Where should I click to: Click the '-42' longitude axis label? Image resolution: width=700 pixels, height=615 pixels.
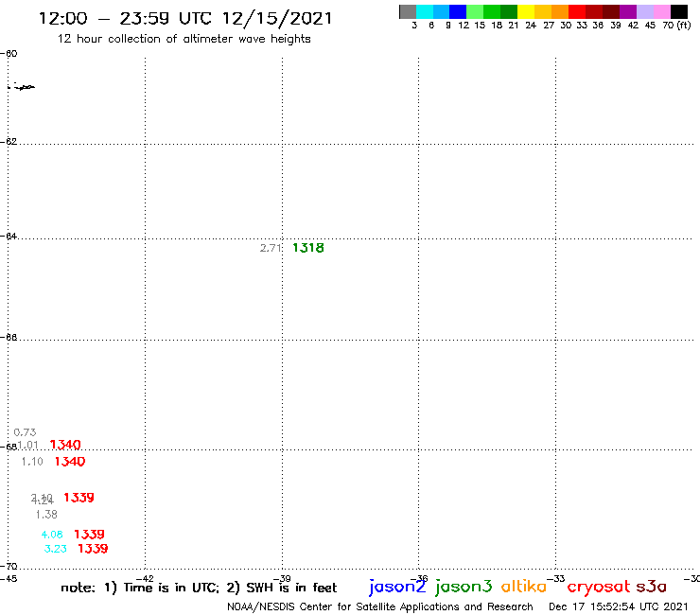coord(145,579)
